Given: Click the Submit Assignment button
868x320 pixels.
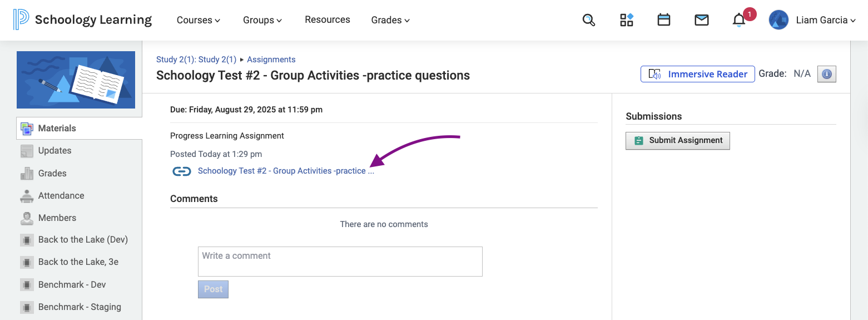Looking at the screenshot, I should [x=678, y=141].
